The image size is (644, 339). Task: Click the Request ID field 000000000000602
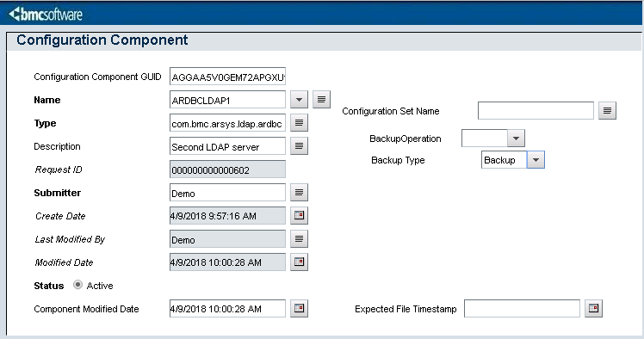227,169
